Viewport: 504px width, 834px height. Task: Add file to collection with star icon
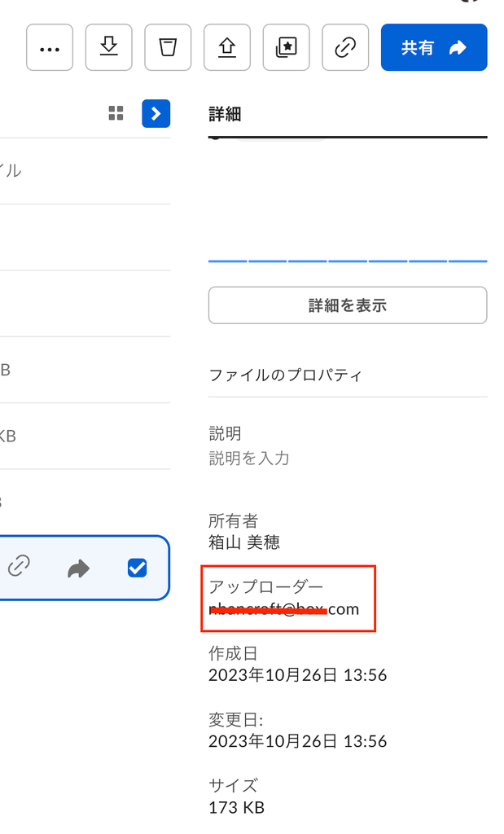point(286,48)
